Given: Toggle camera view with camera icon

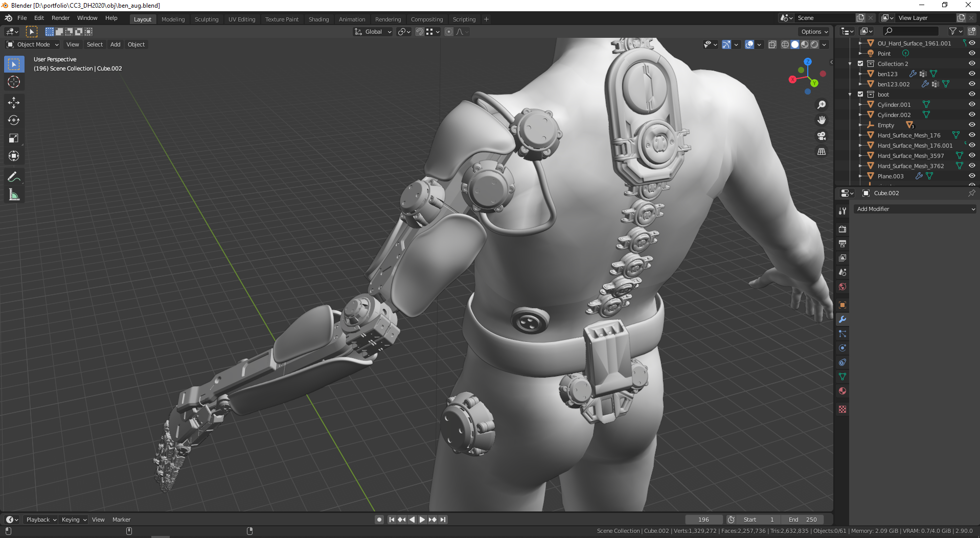Looking at the screenshot, I should (x=822, y=136).
